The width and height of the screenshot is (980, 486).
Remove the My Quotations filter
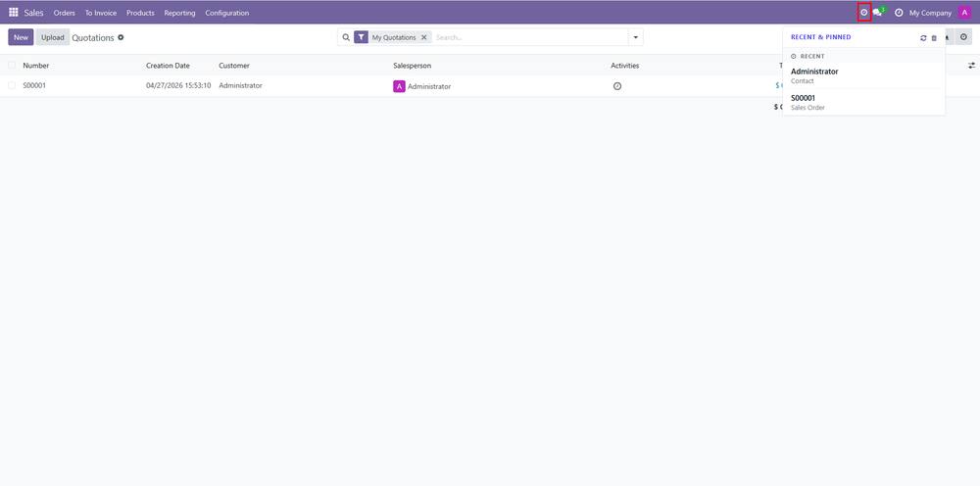423,37
